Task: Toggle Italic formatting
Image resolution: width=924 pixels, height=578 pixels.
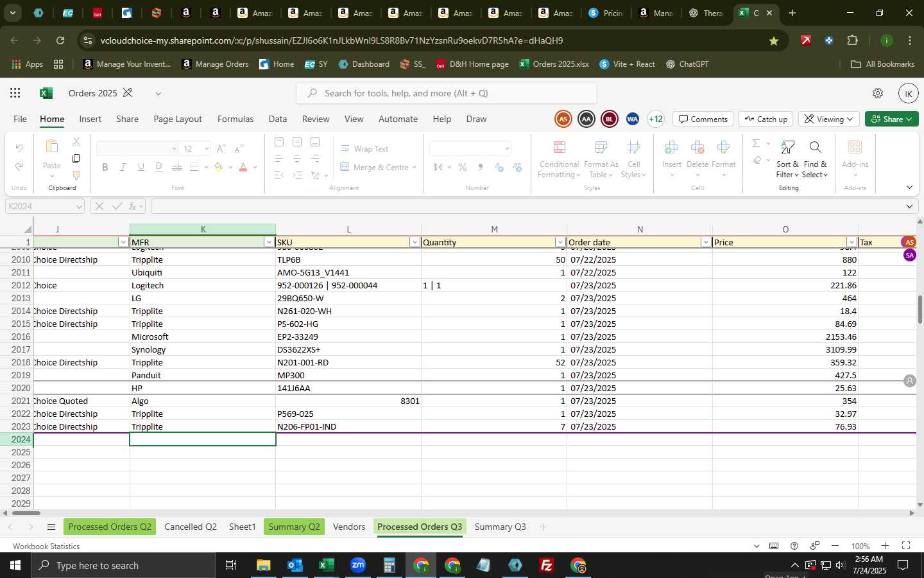Action: tap(123, 167)
